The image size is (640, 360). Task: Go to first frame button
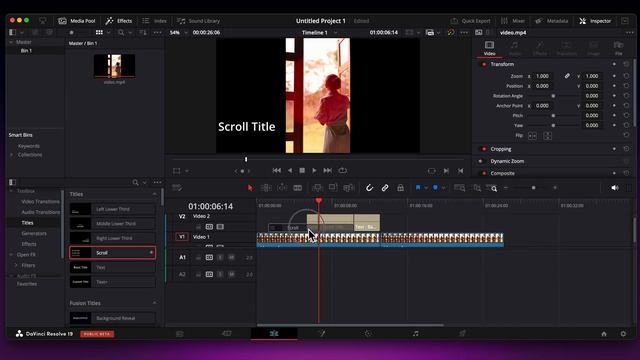[x=276, y=171]
